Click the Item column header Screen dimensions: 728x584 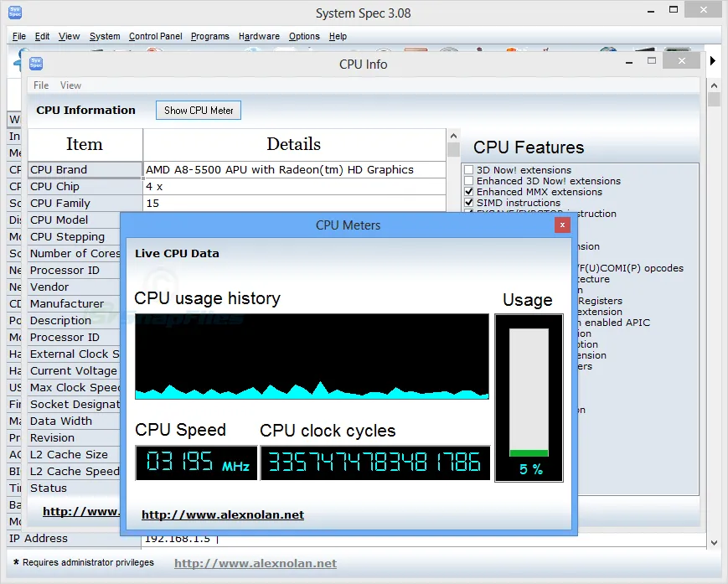(85, 145)
